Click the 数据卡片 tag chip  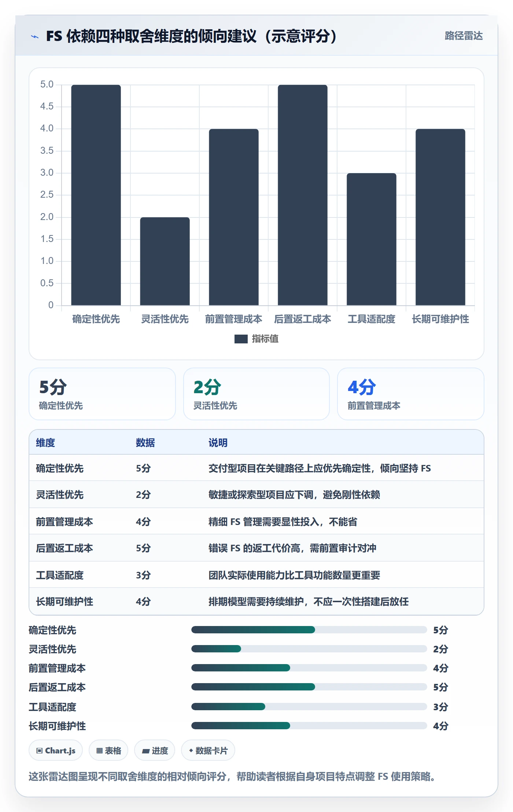point(208,750)
